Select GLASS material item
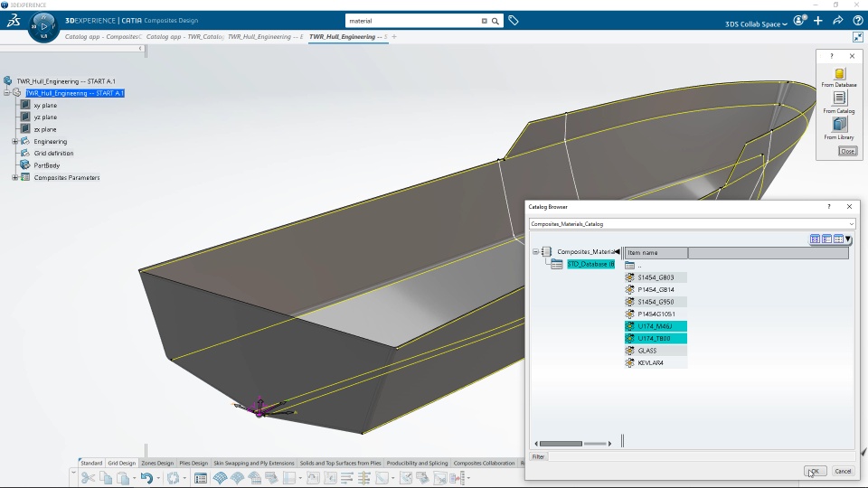The width and height of the screenshot is (868, 488). (656, 351)
